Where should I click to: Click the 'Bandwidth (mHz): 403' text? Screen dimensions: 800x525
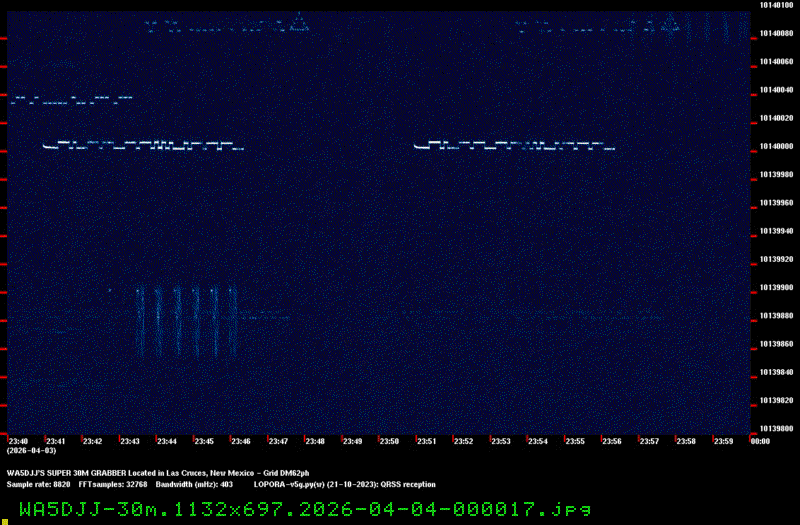click(x=194, y=484)
